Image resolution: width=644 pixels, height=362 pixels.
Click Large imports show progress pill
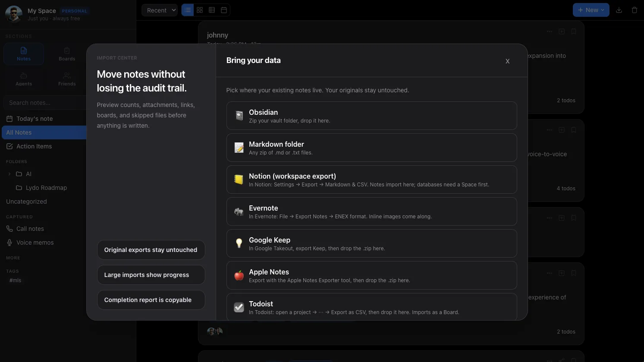pyautogui.click(x=151, y=275)
